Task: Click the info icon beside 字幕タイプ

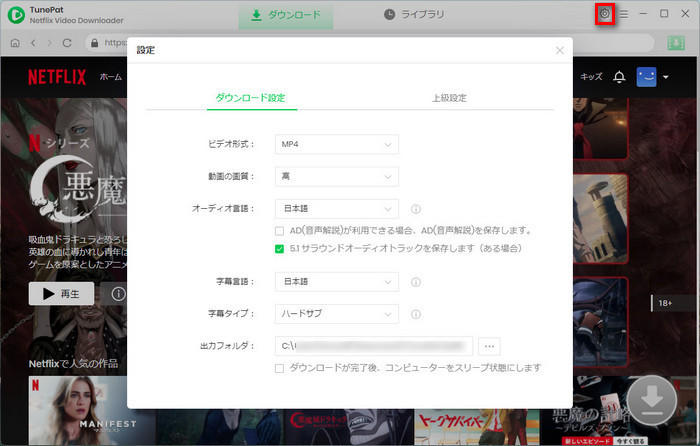Action: pos(416,314)
